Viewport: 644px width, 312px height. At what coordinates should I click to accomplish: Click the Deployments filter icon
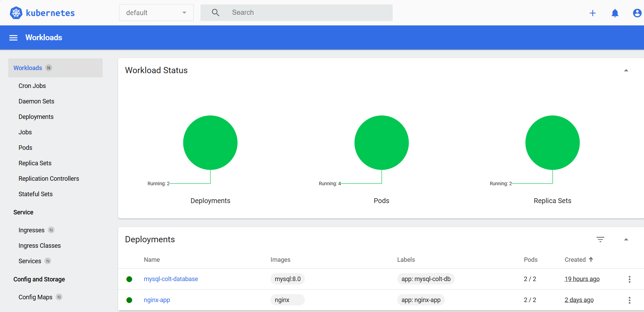click(600, 239)
